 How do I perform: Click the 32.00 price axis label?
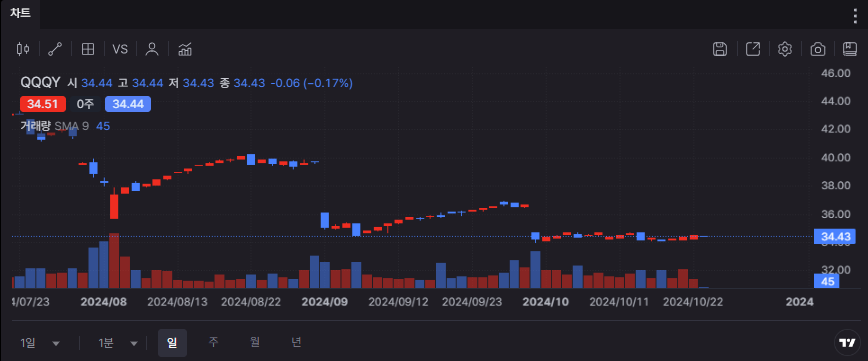tap(835, 270)
